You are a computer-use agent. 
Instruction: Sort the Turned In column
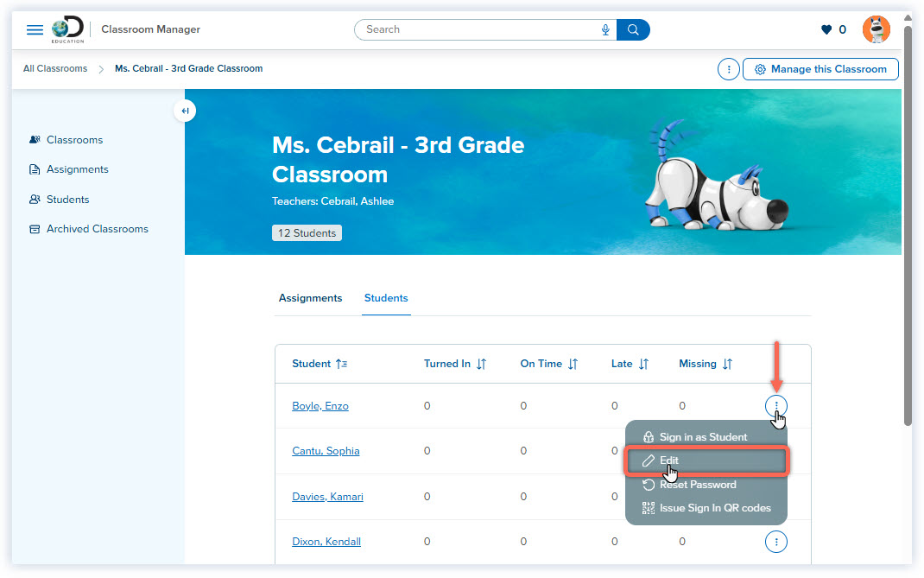(x=480, y=364)
